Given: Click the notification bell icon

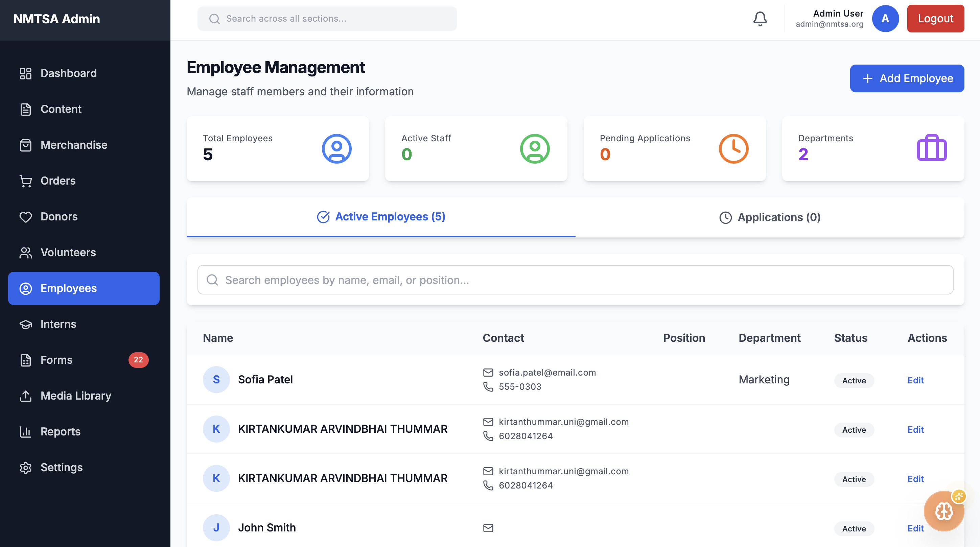Looking at the screenshot, I should [760, 19].
